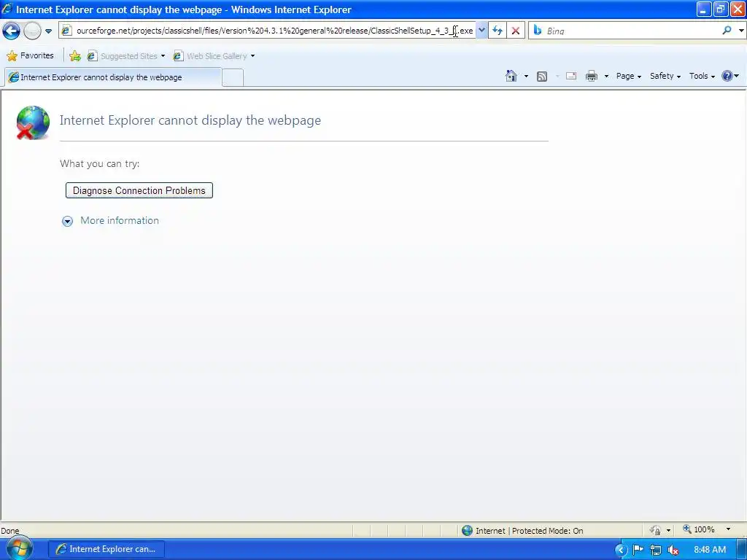Click the status bar privacy lock icon
747x560 pixels.
pos(656,531)
